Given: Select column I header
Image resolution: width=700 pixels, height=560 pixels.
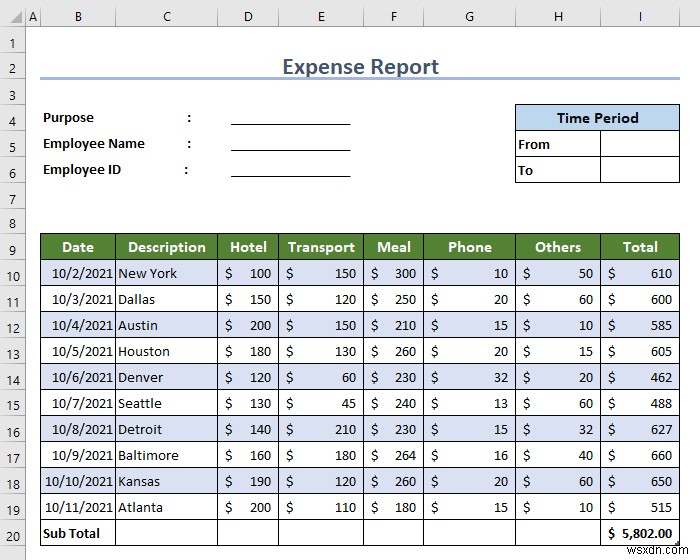Looking at the screenshot, I should 640,17.
